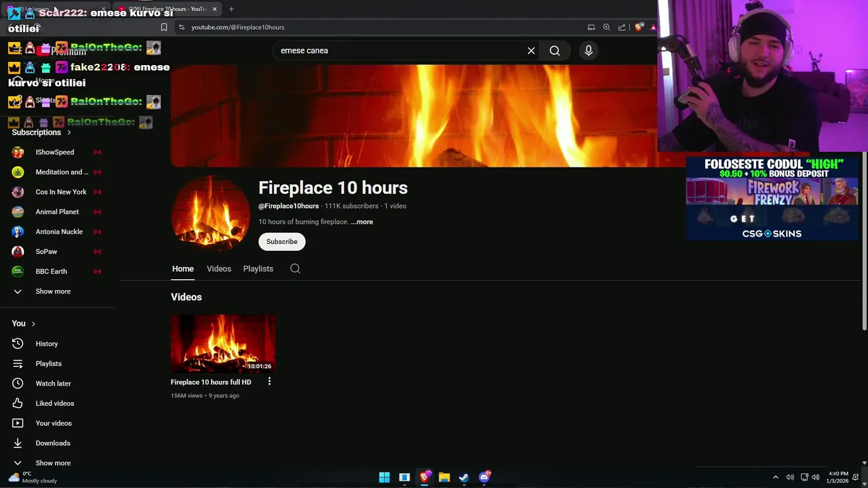Click the share icon in the address bar
This screenshot has width=868, height=488.
coord(622,27)
